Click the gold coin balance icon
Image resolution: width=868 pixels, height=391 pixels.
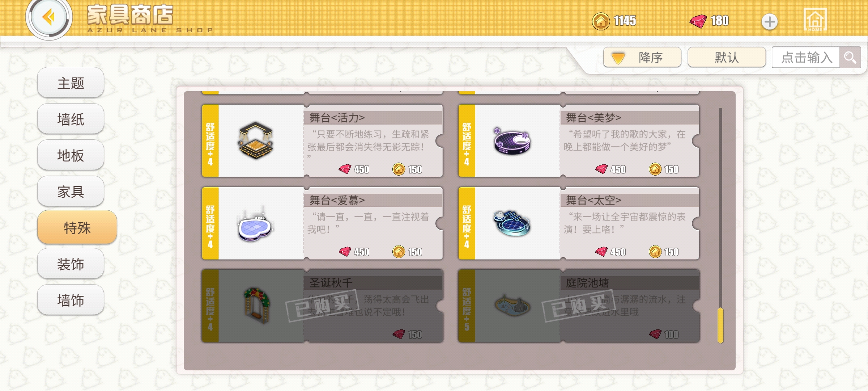pos(601,21)
